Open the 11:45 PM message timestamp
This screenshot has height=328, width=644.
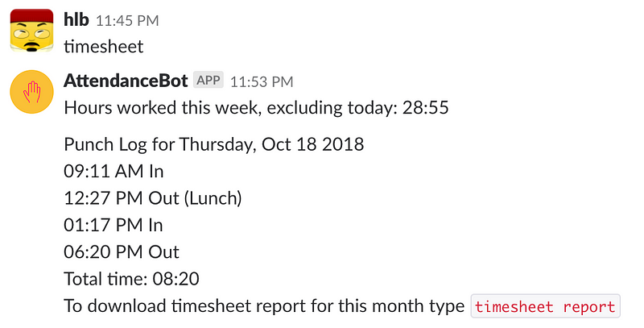(127, 21)
